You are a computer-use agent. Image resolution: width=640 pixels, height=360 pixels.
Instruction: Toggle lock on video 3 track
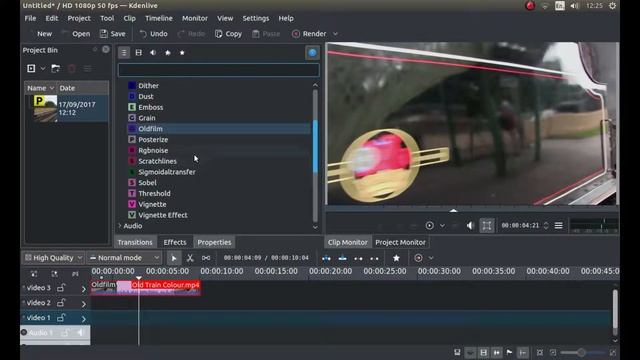[x=61, y=288]
